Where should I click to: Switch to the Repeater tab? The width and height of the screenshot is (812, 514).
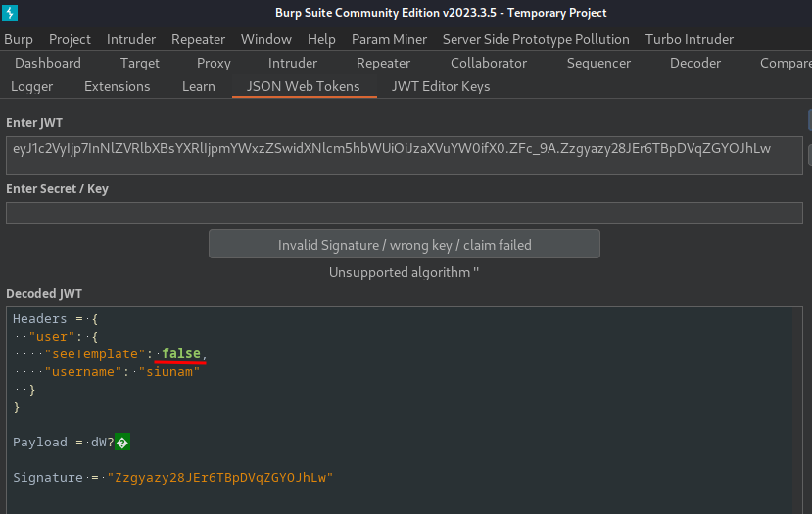383,64
